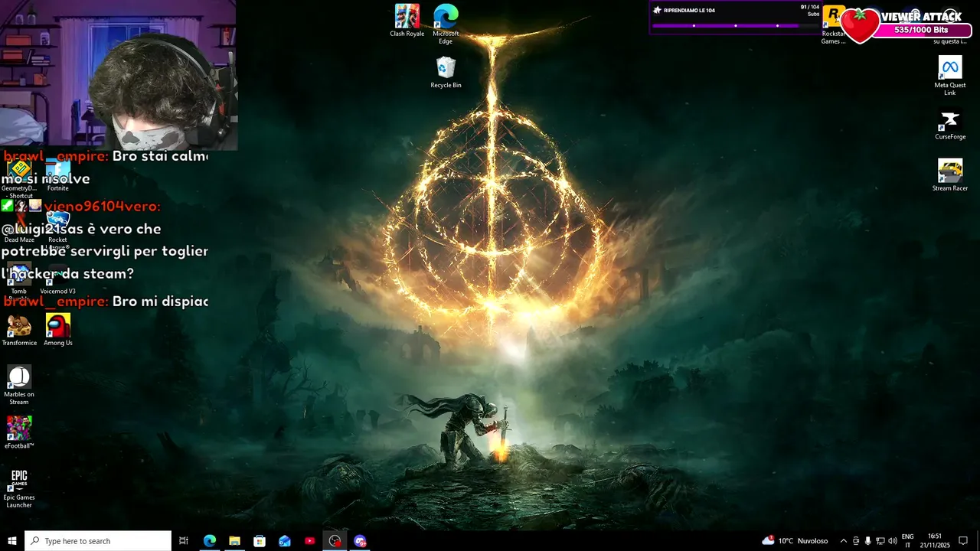Open the Rockstar Games launcher shortcut
The width and height of the screenshot is (980, 551).
coord(833,24)
